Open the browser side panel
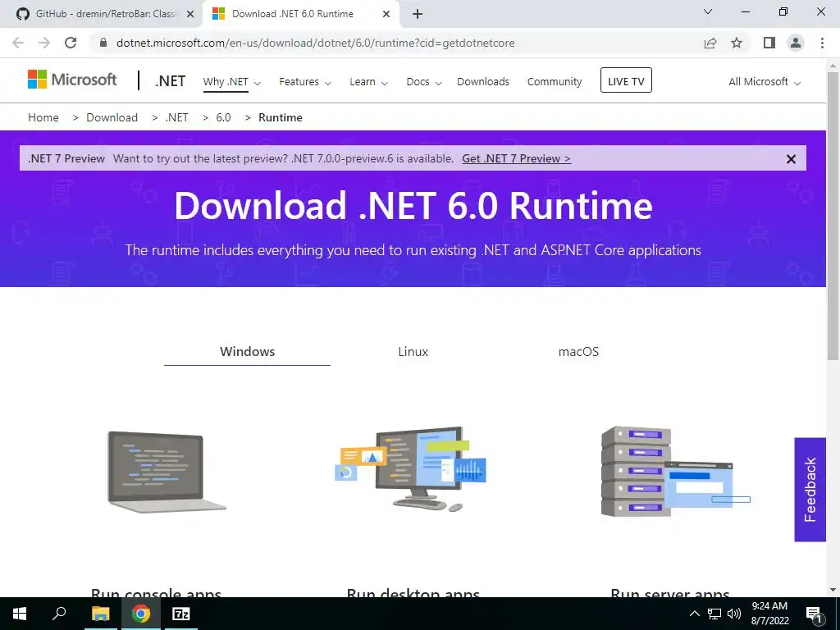 coord(769,43)
